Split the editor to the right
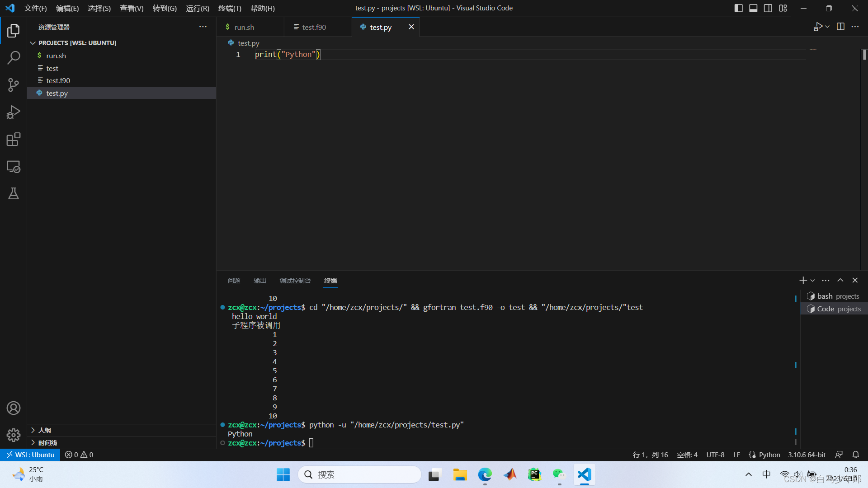Image resolution: width=868 pixels, height=488 pixels. [x=840, y=27]
